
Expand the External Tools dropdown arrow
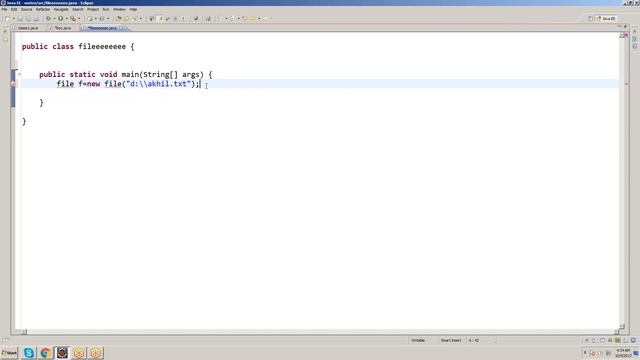pos(79,18)
